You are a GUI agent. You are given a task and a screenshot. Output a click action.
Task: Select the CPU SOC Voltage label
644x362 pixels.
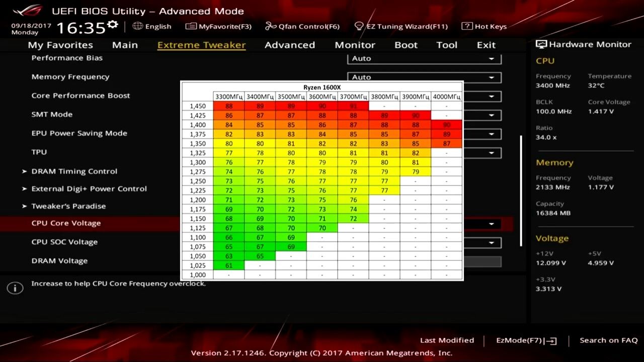click(64, 242)
